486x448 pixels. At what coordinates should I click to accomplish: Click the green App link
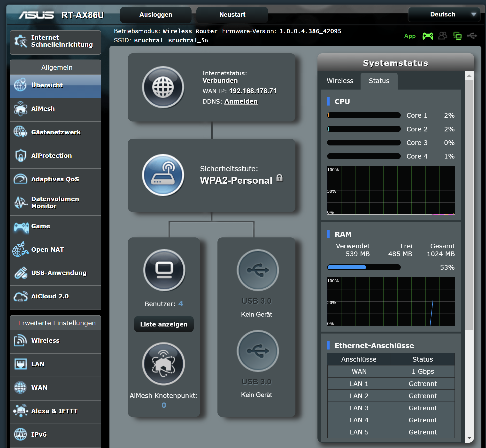tap(410, 36)
